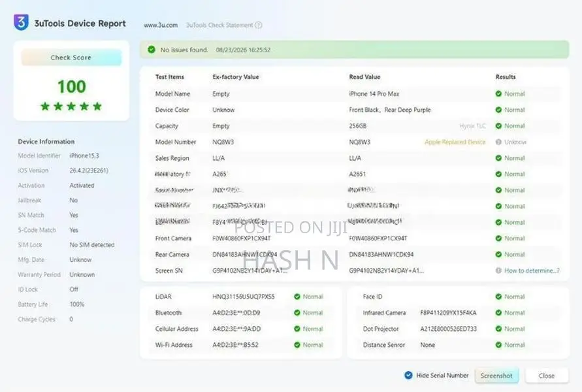
Task: Click the iOS version 26.4.2(23E261) value
Action: pyautogui.click(x=89, y=171)
